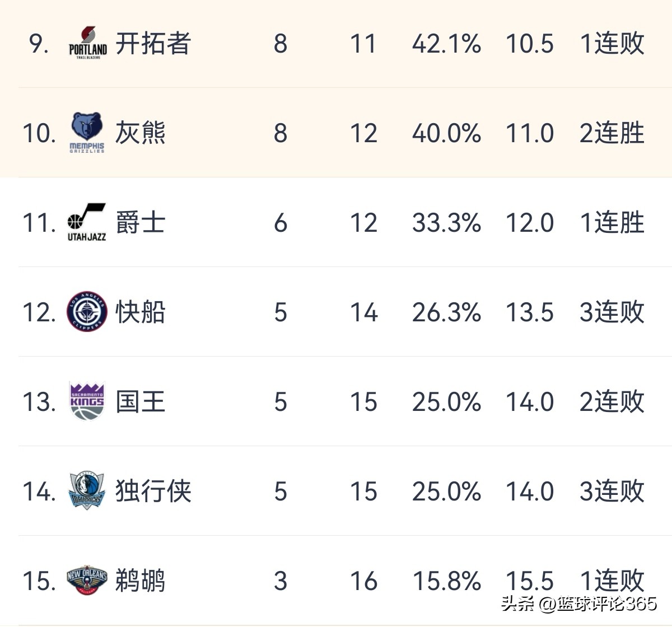Click the 42.1% win rate for 开拓者

pos(446,43)
